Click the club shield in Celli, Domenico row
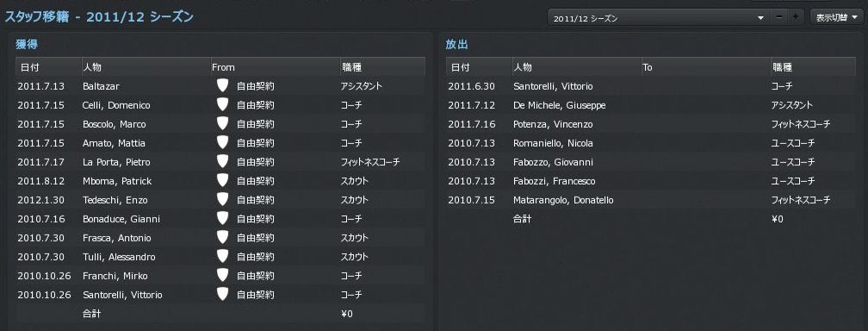868x331 pixels. point(222,105)
